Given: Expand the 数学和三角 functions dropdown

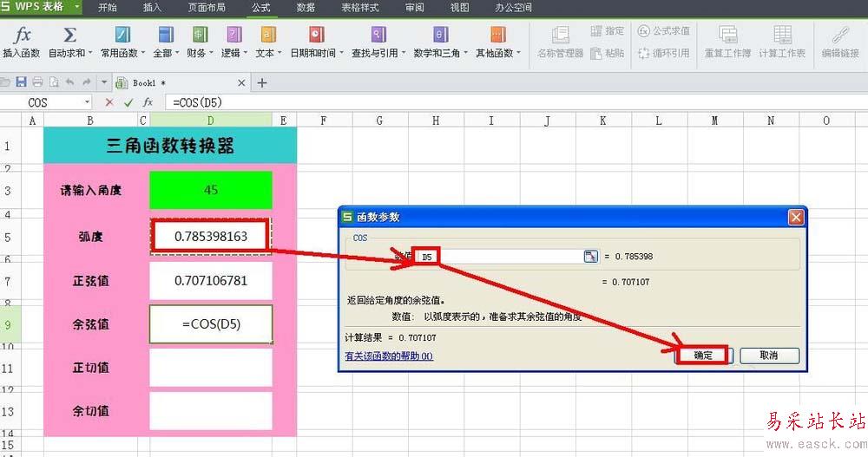Looking at the screenshot, I should click(x=465, y=53).
